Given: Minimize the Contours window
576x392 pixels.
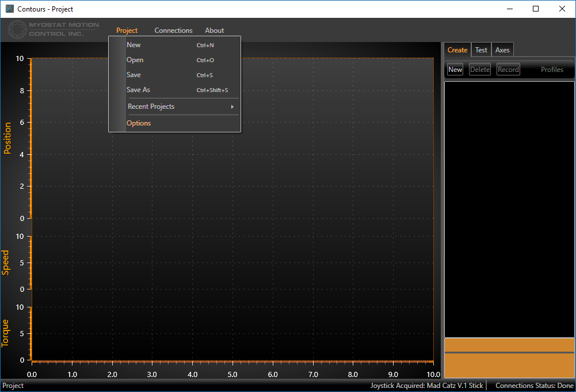Looking at the screenshot, I should click(509, 9).
